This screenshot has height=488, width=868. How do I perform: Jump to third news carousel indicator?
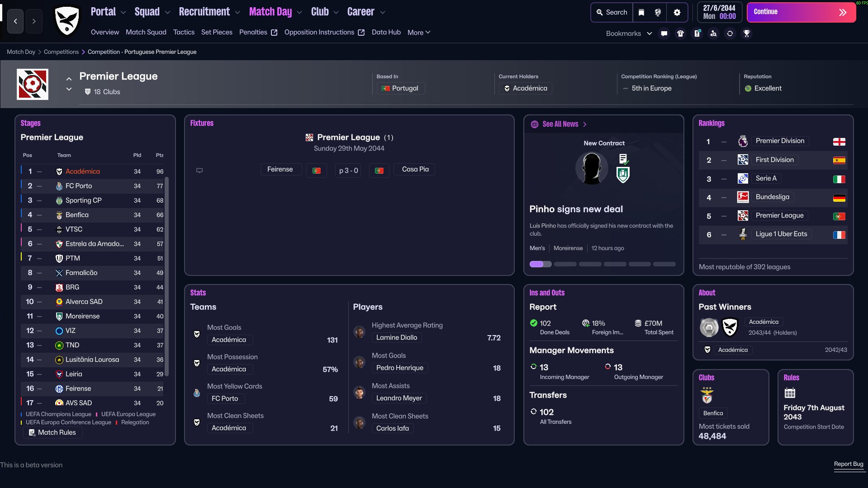(x=590, y=264)
